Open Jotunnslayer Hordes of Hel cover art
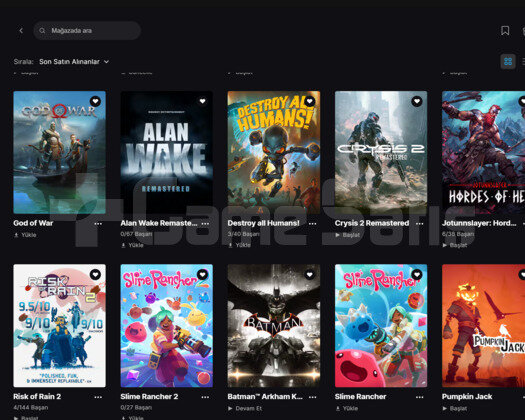 pyautogui.click(x=483, y=152)
